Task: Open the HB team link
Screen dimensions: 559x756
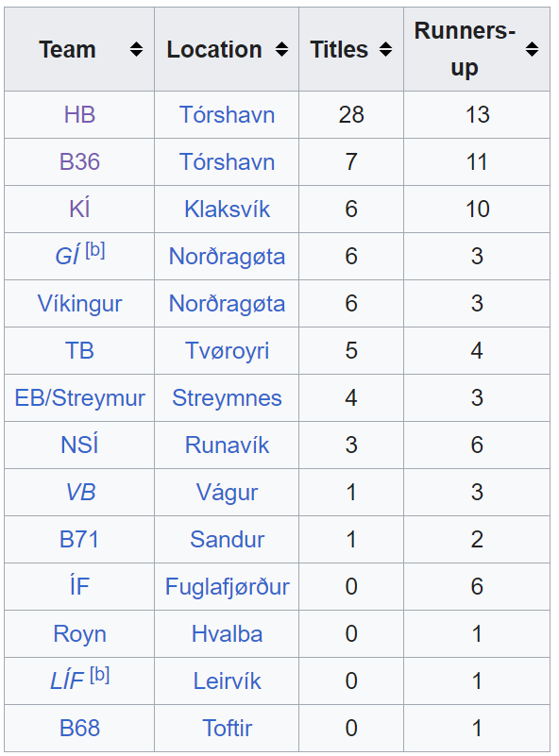Action: pos(79,115)
